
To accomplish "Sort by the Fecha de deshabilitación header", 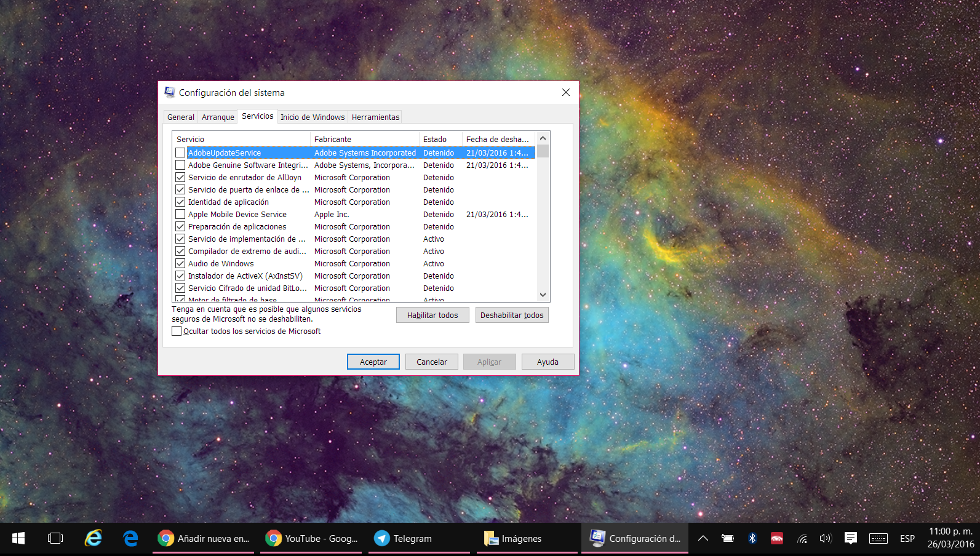I will coord(499,139).
